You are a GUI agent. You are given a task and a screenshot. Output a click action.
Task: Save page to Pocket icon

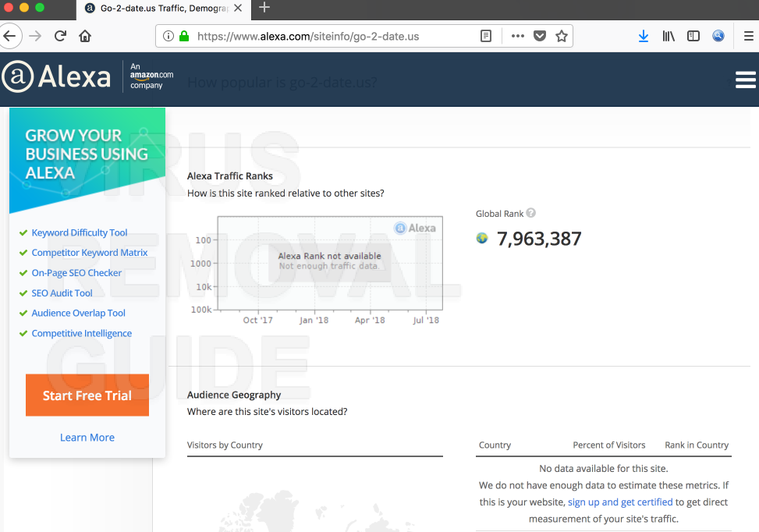click(x=540, y=36)
